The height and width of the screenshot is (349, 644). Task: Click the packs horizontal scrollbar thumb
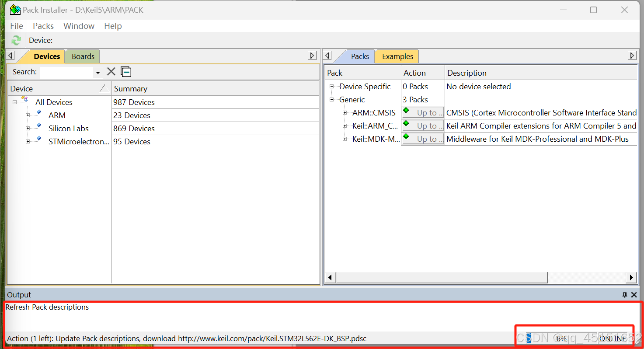[442, 277]
